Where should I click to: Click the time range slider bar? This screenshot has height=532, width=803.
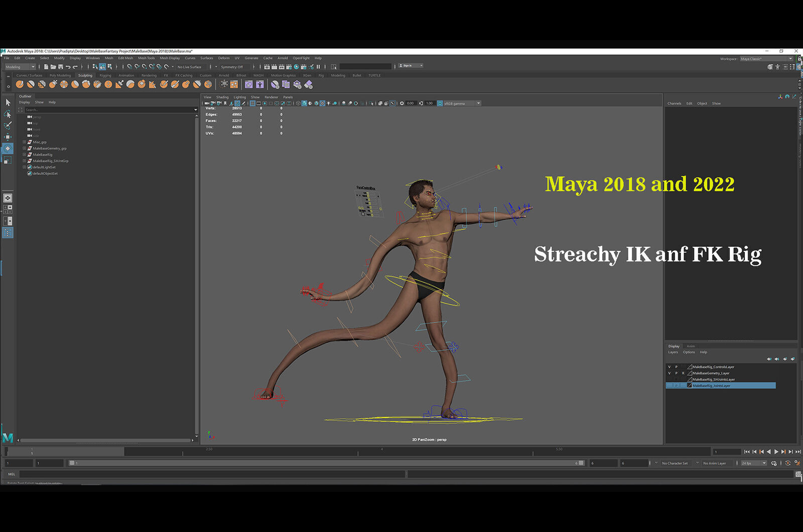(326, 463)
